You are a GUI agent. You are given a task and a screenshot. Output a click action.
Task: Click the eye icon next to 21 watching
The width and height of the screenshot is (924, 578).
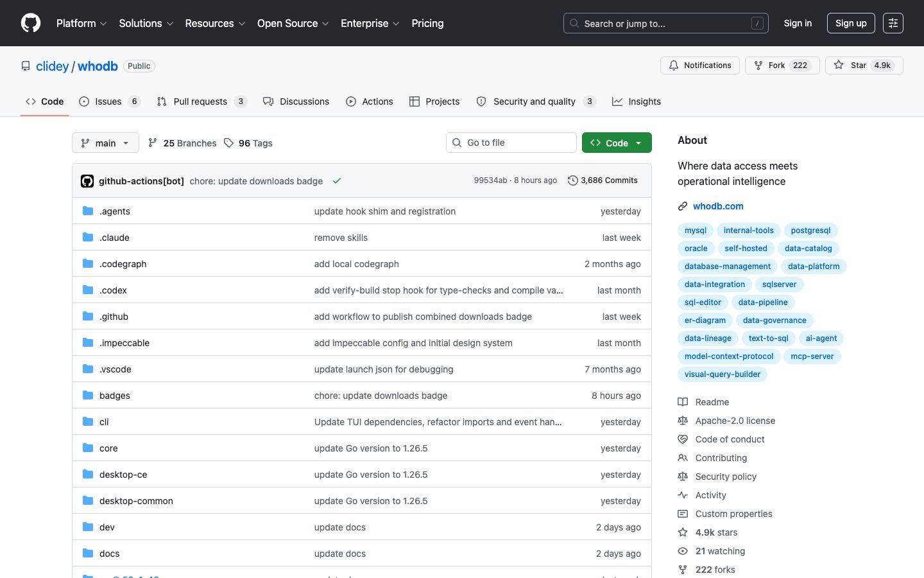click(x=683, y=551)
